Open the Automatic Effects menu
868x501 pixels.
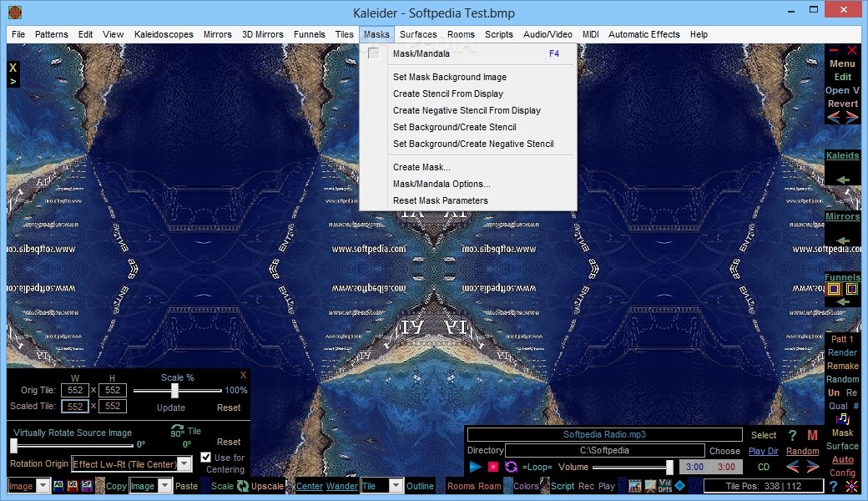tap(643, 34)
